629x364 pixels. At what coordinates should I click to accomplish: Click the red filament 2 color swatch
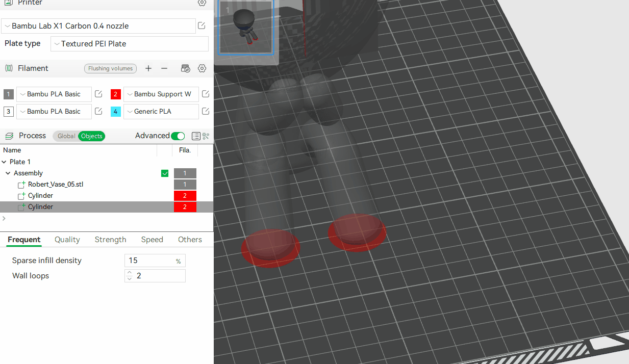pyautogui.click(x=115, y=94)
